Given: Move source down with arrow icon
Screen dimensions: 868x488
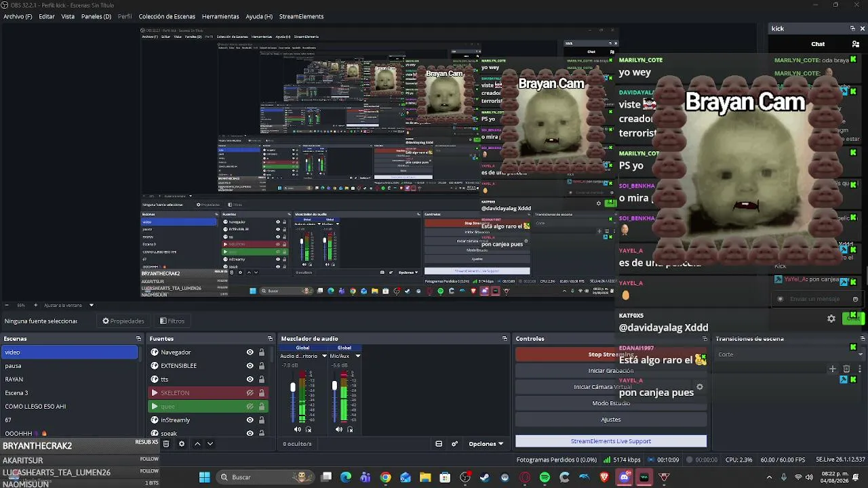Looking at the screenshot, I should [210, 444].
